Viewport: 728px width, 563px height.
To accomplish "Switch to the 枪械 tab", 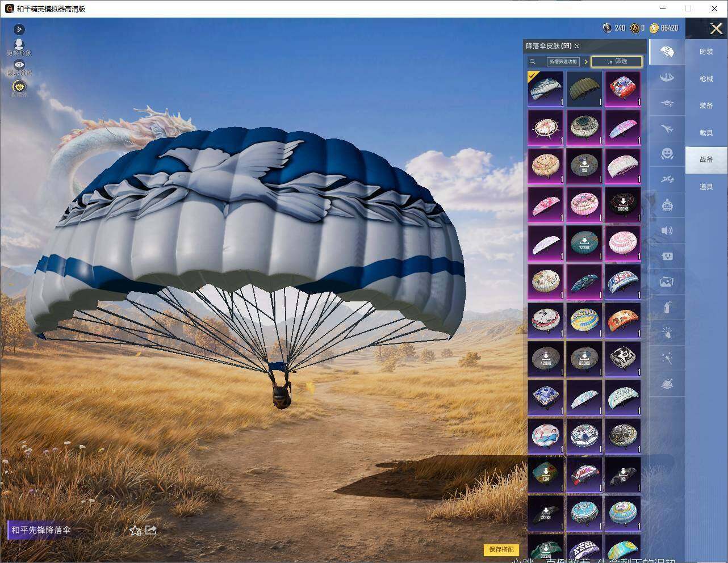I will 706,79.
